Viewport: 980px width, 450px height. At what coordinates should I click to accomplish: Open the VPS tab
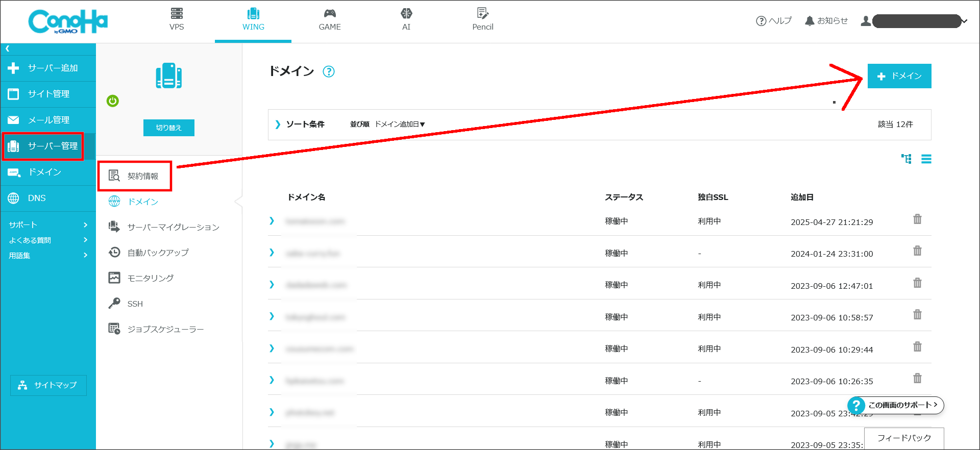pos(177,20)
